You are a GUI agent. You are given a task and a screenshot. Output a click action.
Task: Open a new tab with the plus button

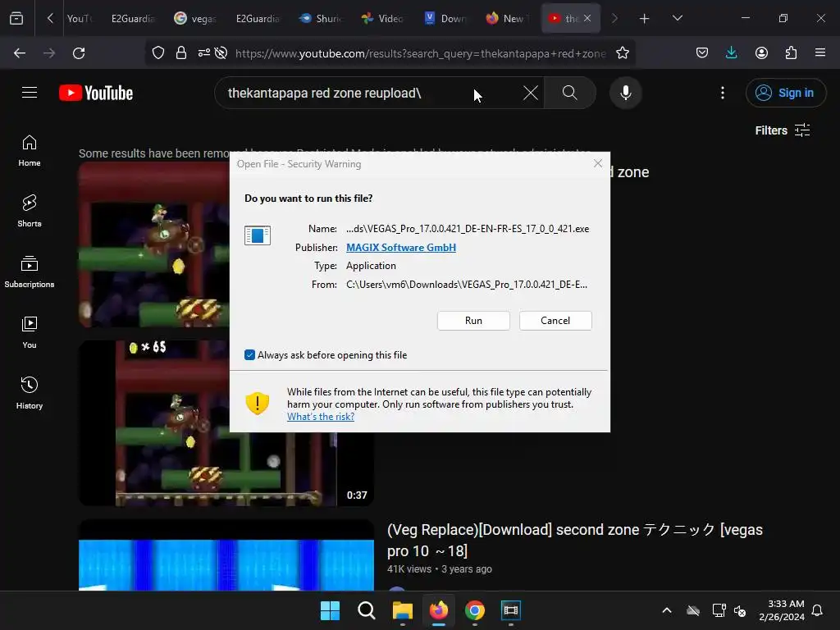tap(644, 19)
